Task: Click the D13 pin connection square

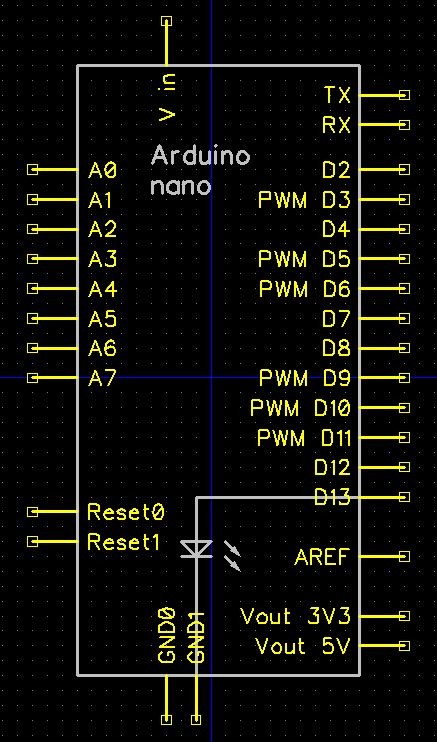Action: pyautogui.click(x=404, y=496)
